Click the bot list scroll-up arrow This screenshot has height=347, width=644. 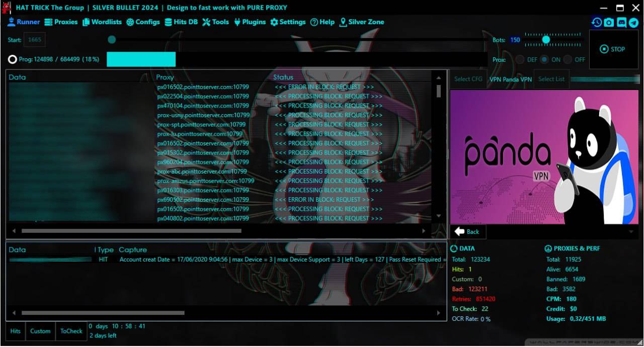pos(439,78)
